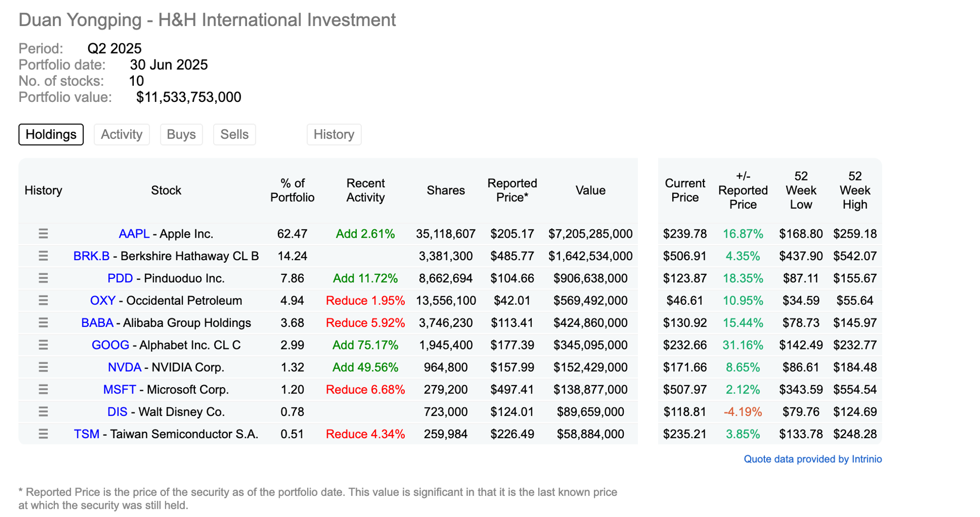Open the GOOG ticker link

point(110,345)
